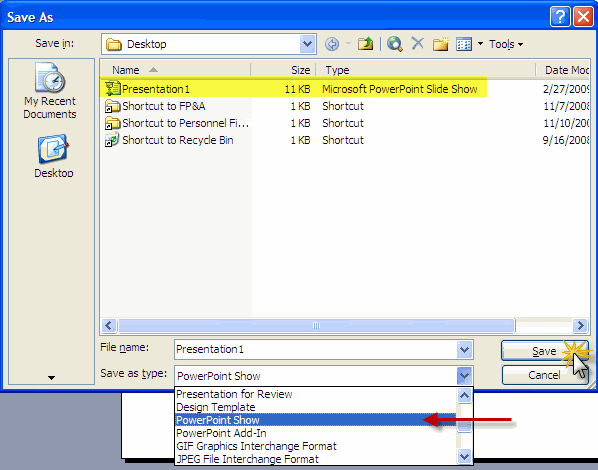The image size is (598, 470).
Task: Open Search the Web globe icon
Action: (x=395, y=44)
